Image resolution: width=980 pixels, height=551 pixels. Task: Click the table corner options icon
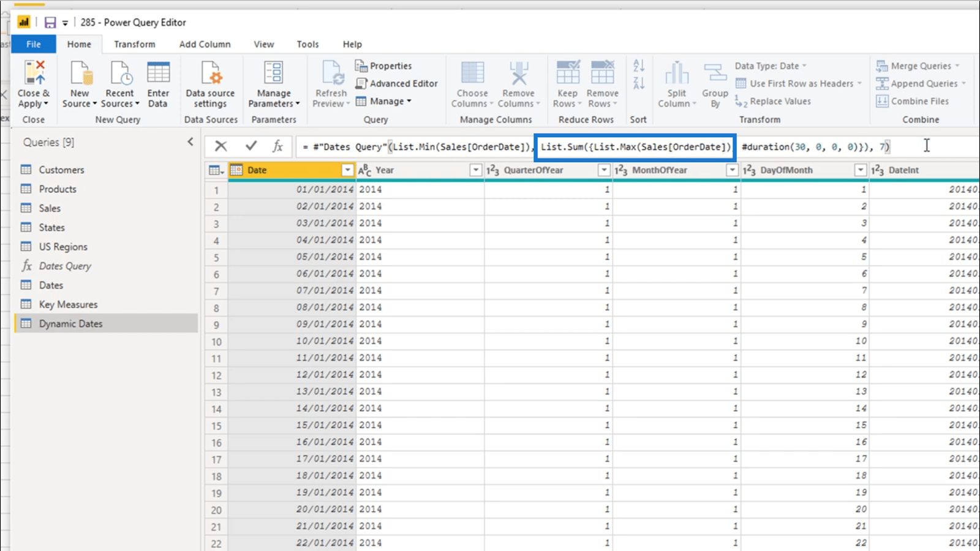(216, 170)
